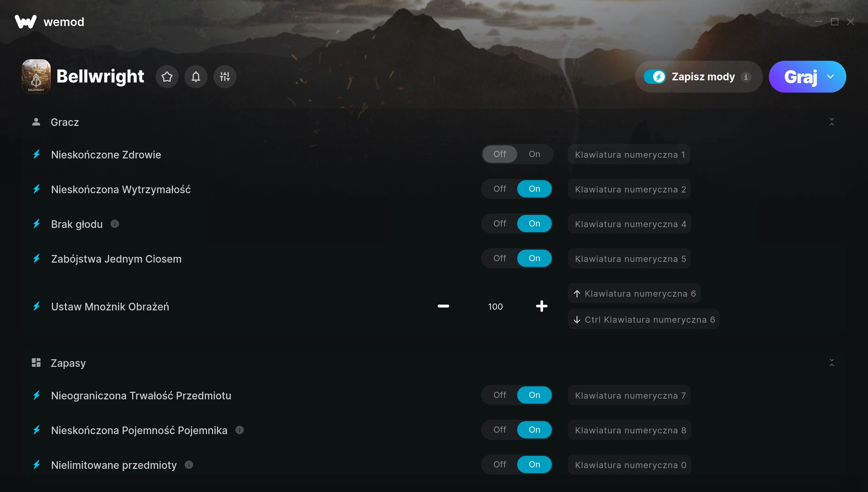Image resolution: width=868 pixels, height=492 pixels.
Task: Click the Graj play button
Action: click(800, 77)
